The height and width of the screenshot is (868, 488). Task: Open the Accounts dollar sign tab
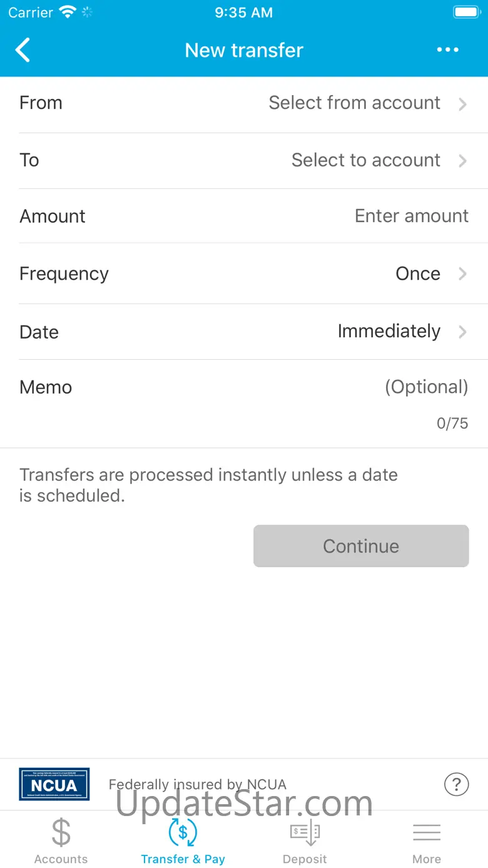[61, 842]
